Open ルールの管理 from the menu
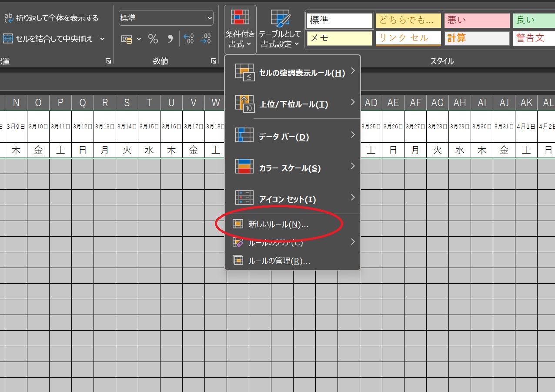Image resolution: width=555 pixels, height=392 pixels. (x=279, y=261)
